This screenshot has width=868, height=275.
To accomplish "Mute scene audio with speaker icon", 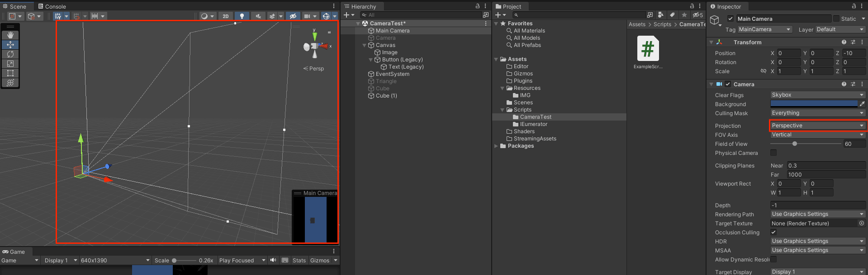I will click(x=258, y=16).
